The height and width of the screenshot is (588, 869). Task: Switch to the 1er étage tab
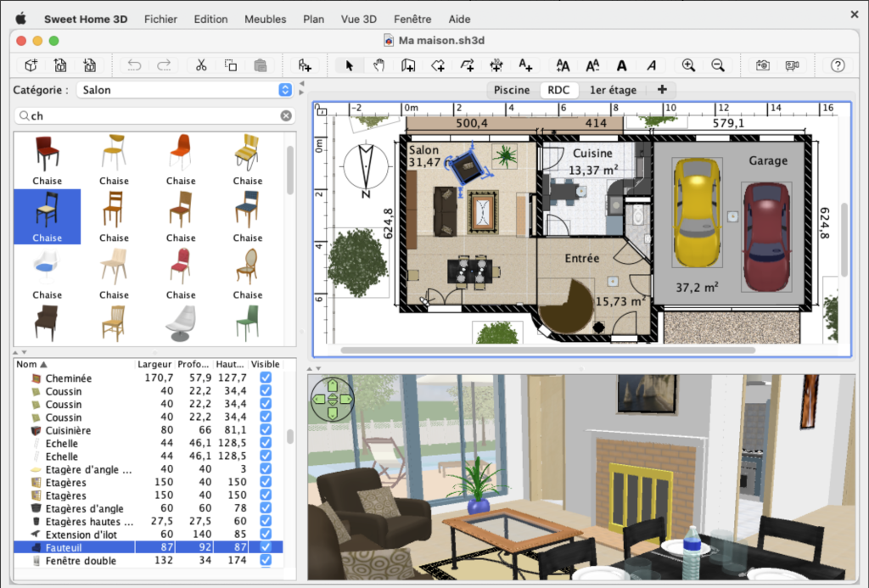point(613,90)
